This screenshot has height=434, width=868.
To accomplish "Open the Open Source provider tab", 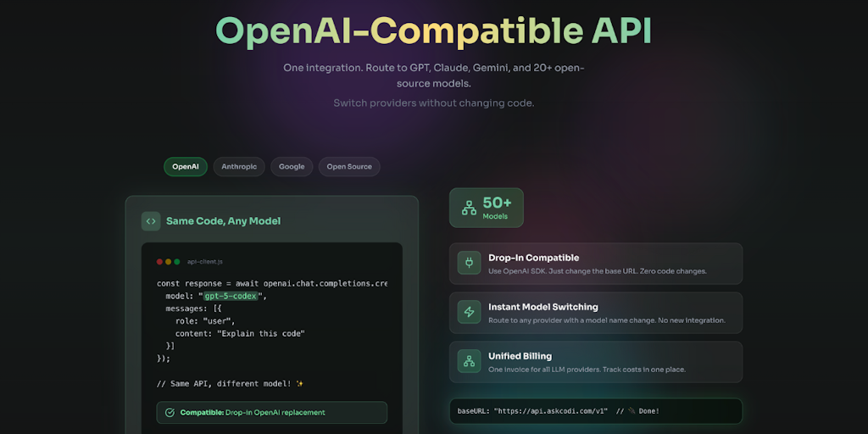I will (x=349, y=167).
